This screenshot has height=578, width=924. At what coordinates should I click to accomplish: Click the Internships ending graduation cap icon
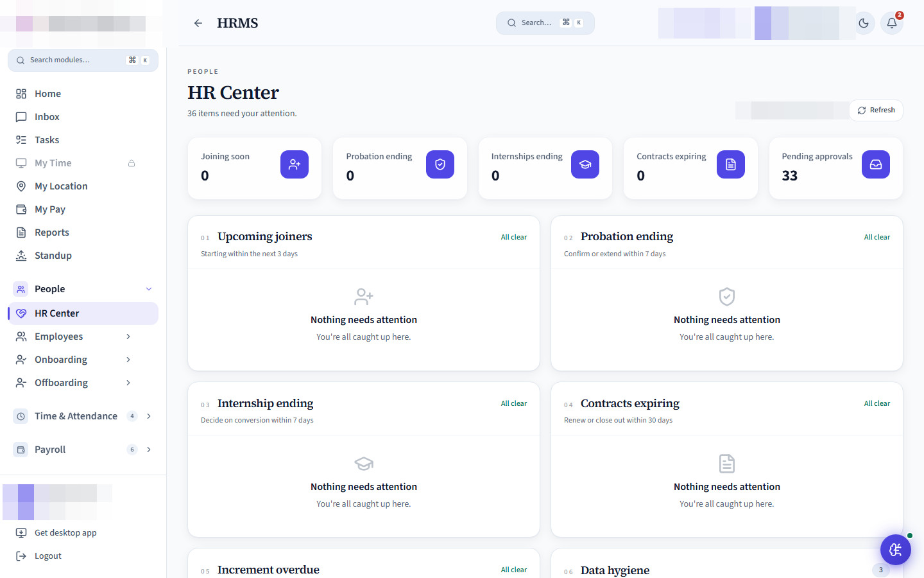coord(585,164)
